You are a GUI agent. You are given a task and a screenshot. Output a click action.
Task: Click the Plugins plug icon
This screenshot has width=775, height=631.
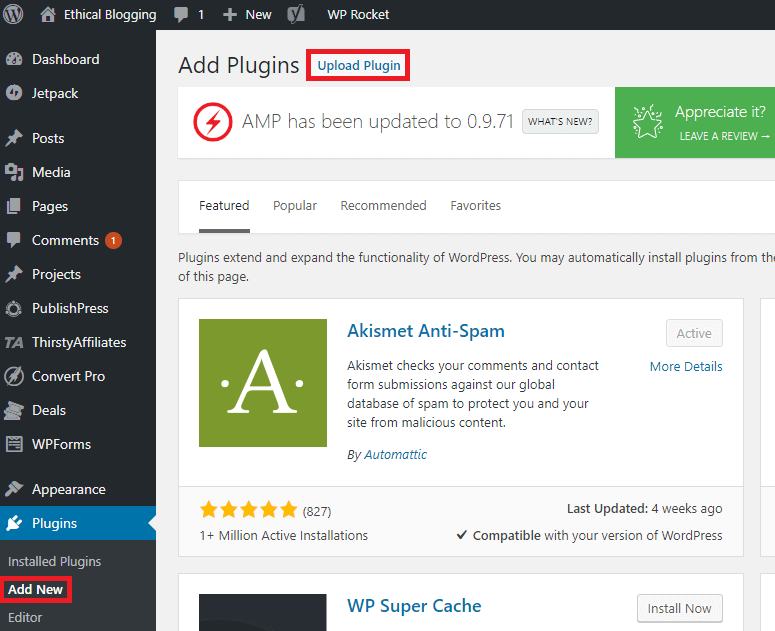(x=14, y=523)
